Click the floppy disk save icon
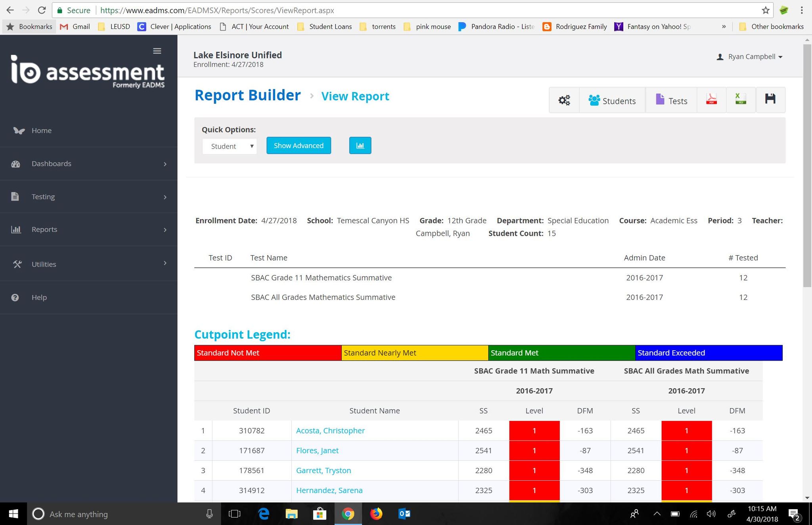The width and height of the screenshot is (812, 525). [x=770, y=99]
